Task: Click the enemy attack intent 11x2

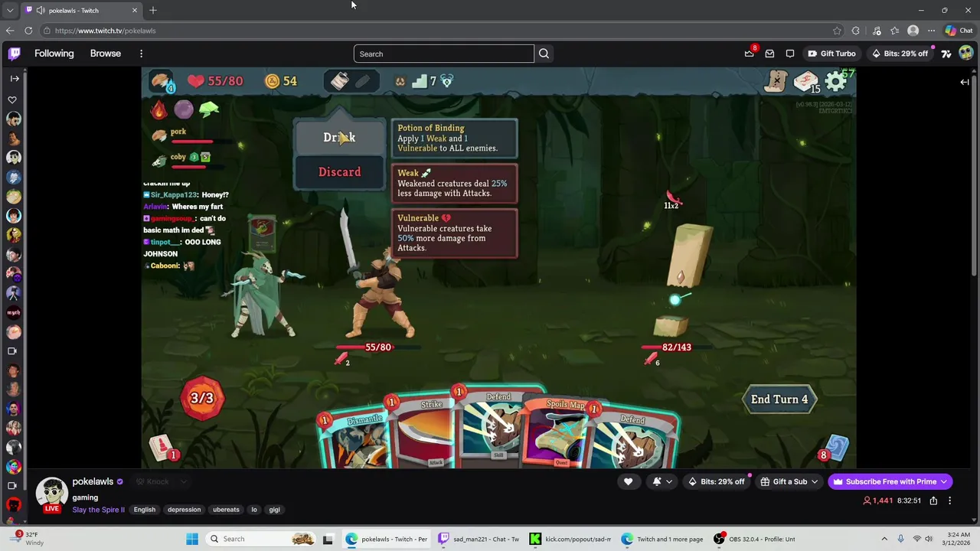Action: 672,201
